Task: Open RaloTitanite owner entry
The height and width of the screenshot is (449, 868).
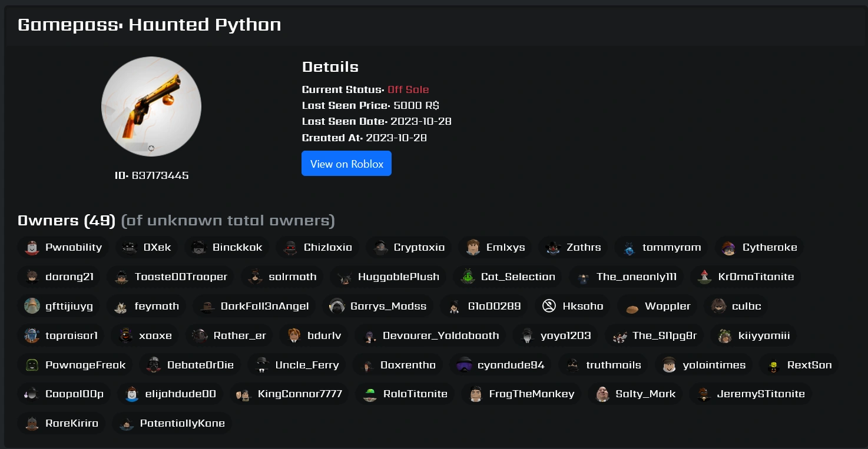Action: (x=405, y=394)
